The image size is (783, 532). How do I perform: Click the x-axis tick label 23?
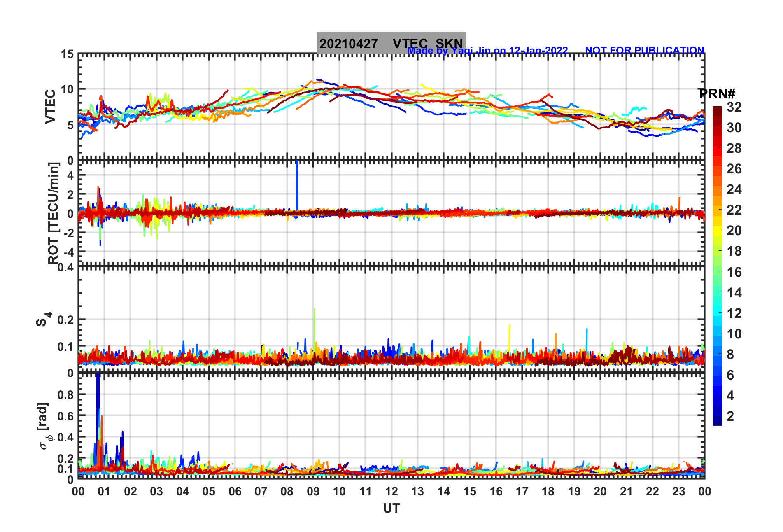(678, 491)
